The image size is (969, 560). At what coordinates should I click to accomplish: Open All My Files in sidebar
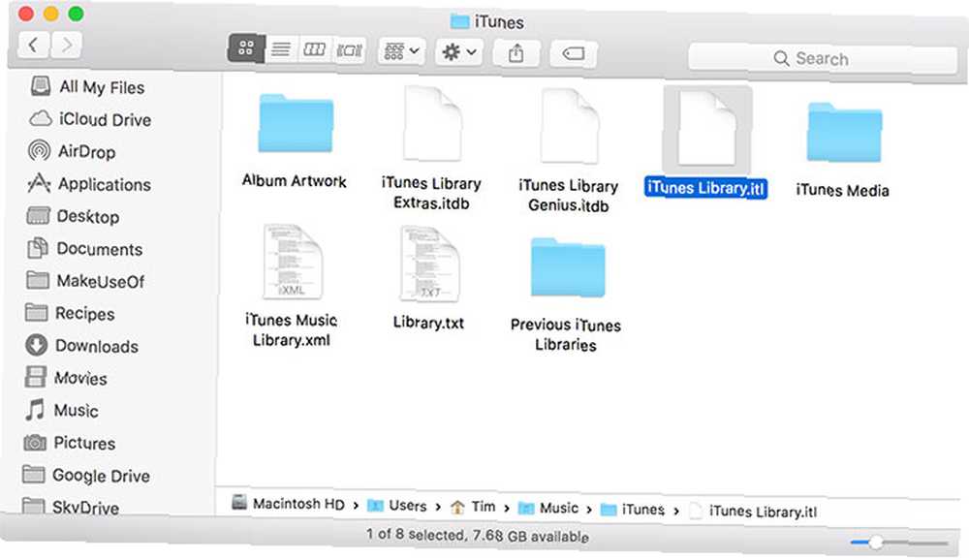click(86, 87)
